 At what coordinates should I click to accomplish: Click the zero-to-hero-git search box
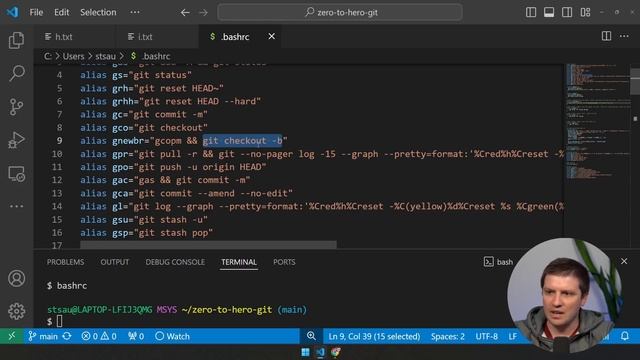point(340,12)
